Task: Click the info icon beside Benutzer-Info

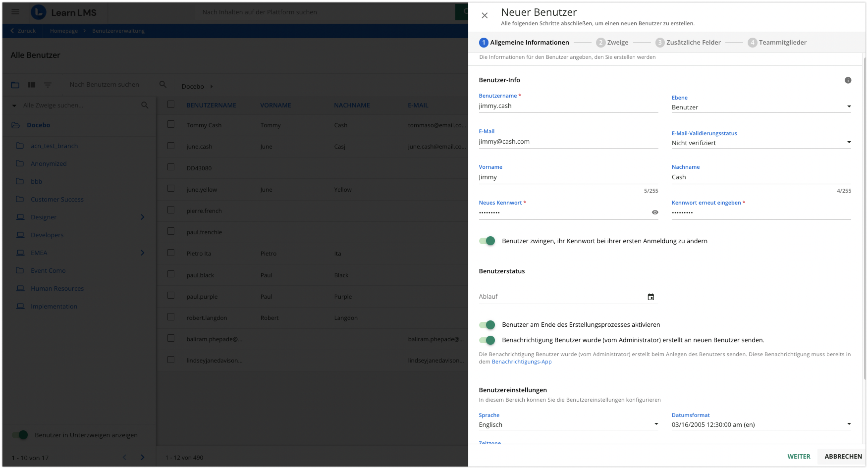Action: click(848, 80)
